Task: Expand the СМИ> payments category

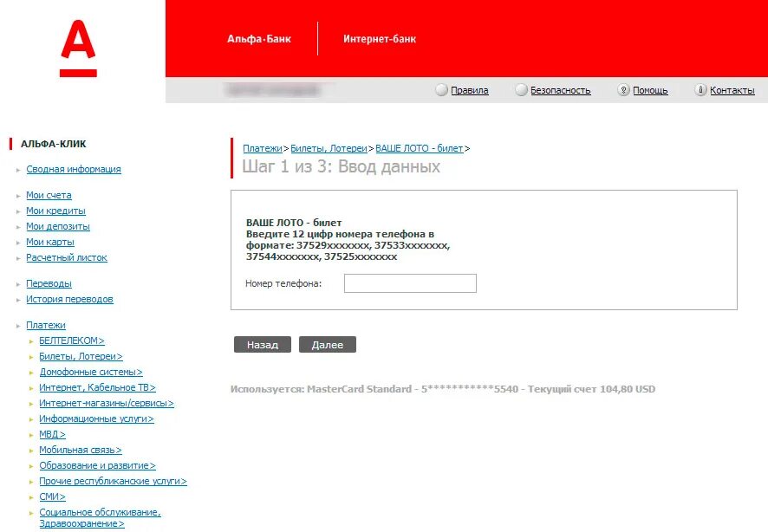Action: 52,497
